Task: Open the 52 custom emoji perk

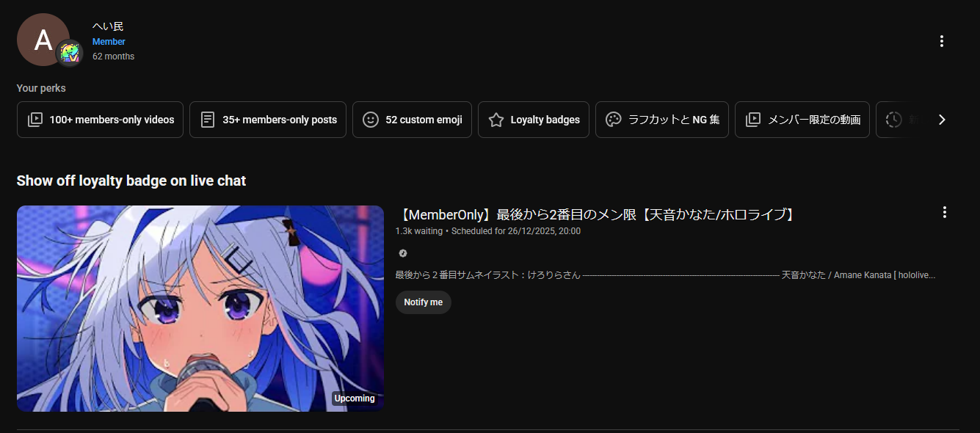Action: point(412,120)
